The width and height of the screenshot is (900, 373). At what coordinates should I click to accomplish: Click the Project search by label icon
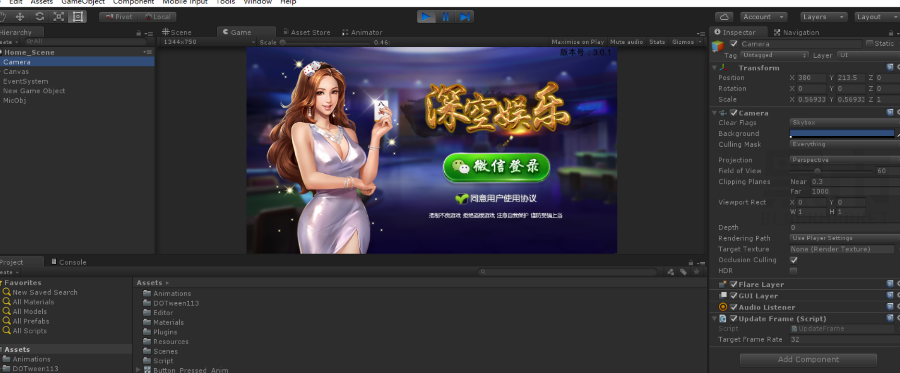pos(684,272)
